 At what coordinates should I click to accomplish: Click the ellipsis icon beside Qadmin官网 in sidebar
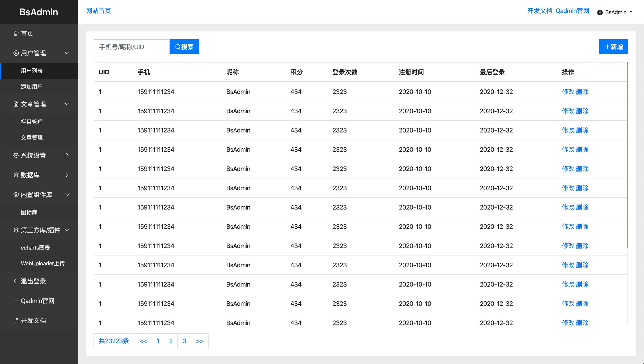tap(16, 301)
